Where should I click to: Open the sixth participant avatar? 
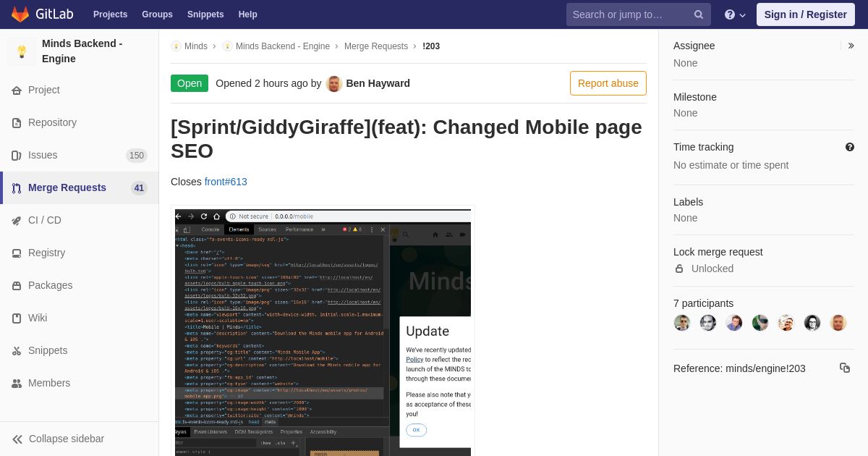click(x=812, y=323)
